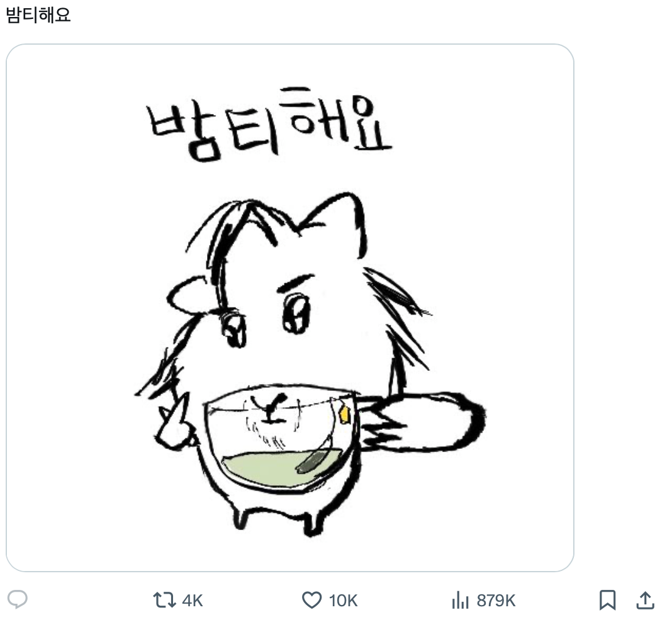Click the 4K repost count
The height and width of the screenshot is (622, 672).
point(193,601)
